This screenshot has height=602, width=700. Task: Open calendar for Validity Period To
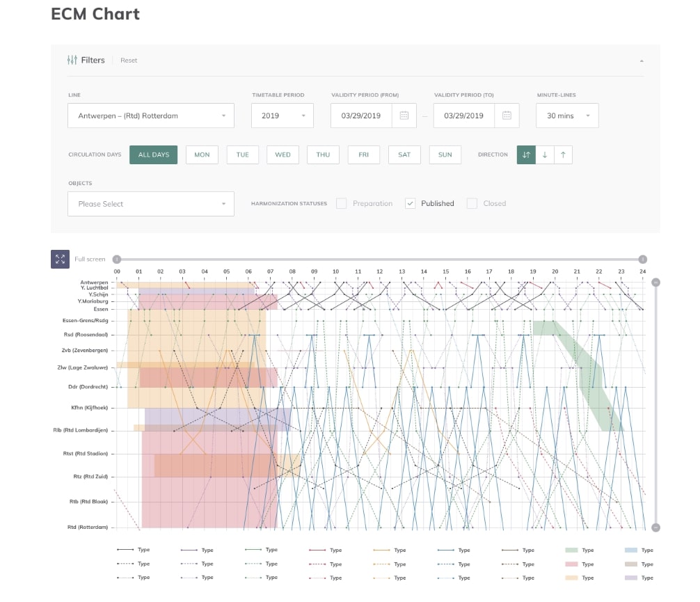pyautogui.click(x=507, y=116)
